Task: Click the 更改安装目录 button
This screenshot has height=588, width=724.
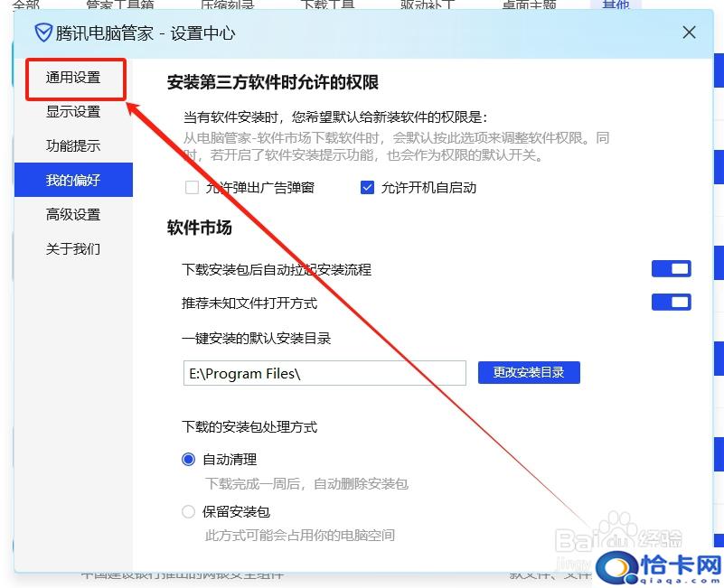Action: (529, 372)
